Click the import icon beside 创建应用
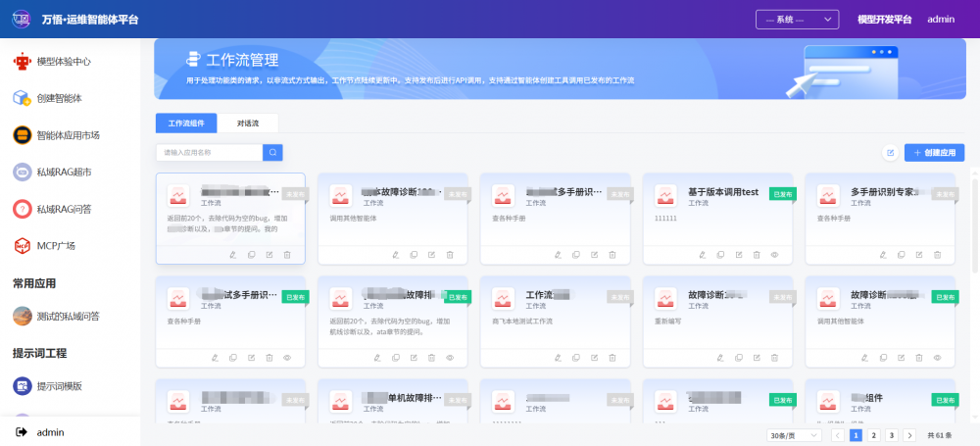 890,153
